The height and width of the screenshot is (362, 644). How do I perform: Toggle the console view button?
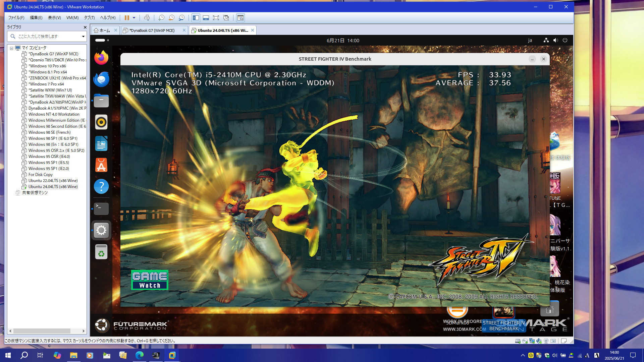[x=240, y=18]
